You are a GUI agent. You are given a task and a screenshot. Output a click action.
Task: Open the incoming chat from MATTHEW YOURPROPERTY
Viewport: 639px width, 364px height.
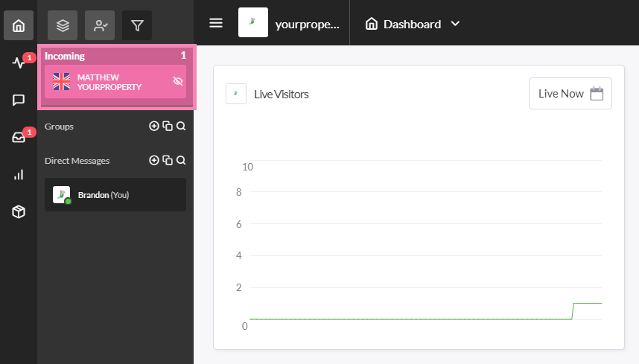(115, 81)
